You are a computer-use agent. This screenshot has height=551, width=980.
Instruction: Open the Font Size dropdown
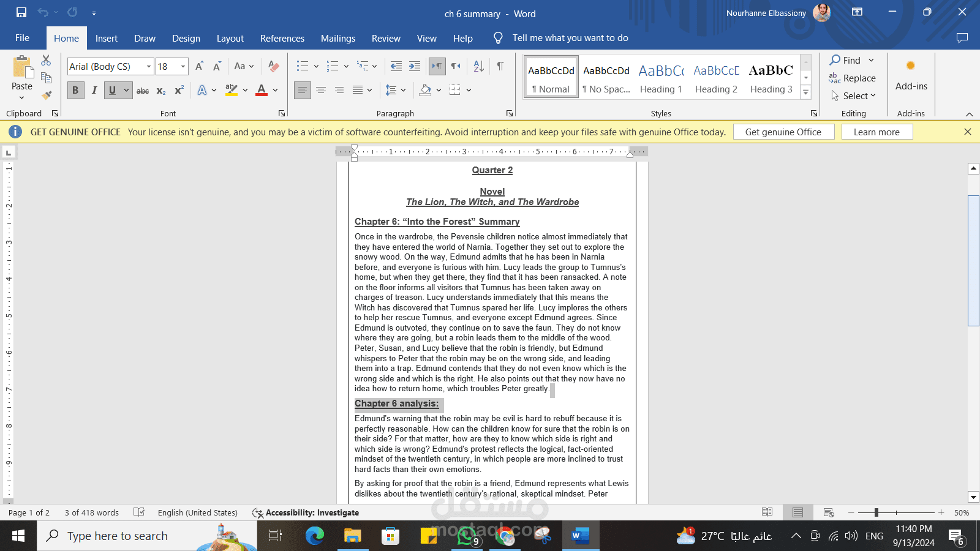182,66
